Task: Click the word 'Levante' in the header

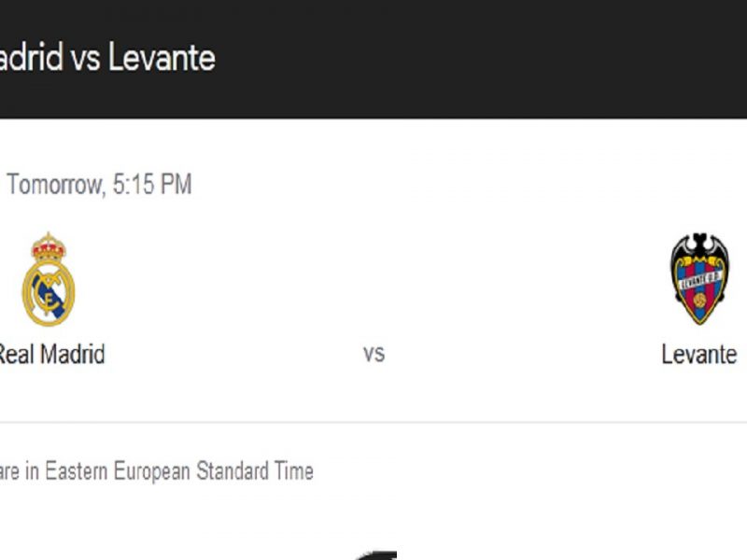Action: [x=162, y=57]
